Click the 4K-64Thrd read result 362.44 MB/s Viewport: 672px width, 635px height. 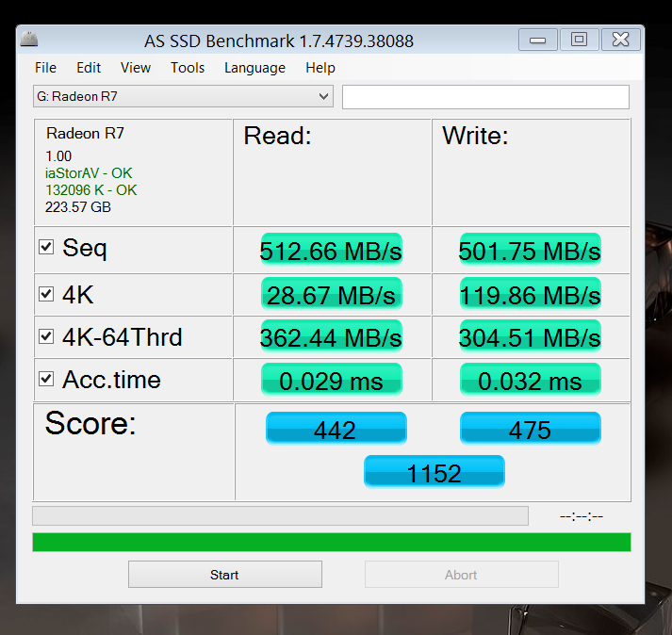pyautogui.click(x=331, y=336)
